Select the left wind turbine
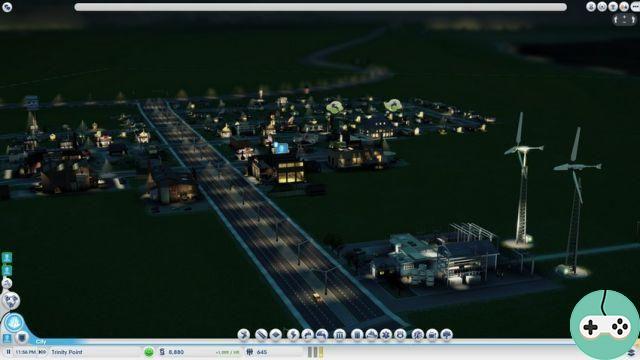The height and width of the screenshot is (360, 640). coord(521,180)
